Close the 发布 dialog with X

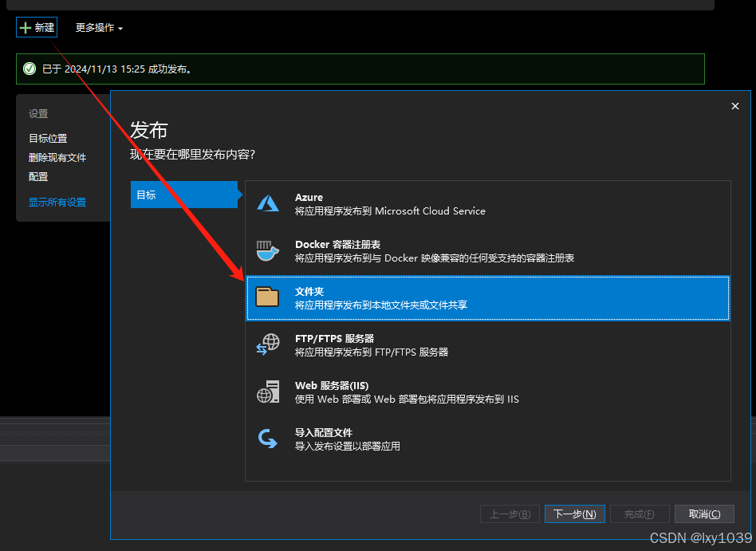point(734,106)
